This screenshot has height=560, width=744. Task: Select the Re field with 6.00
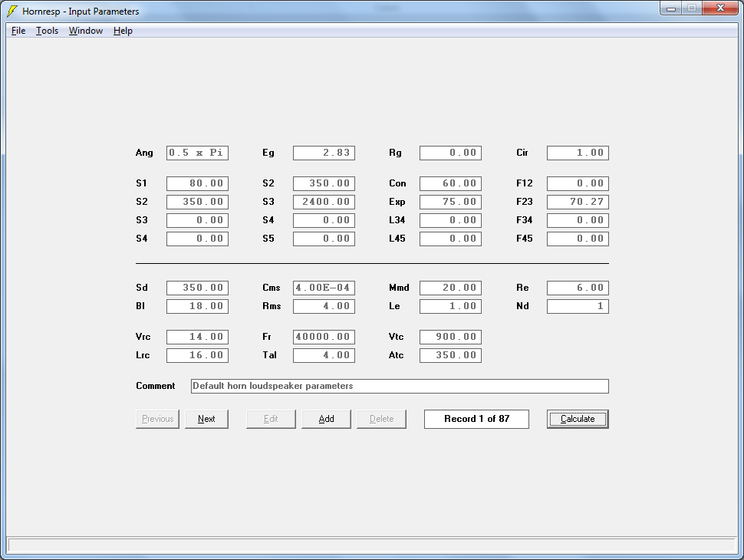(578, 288)
